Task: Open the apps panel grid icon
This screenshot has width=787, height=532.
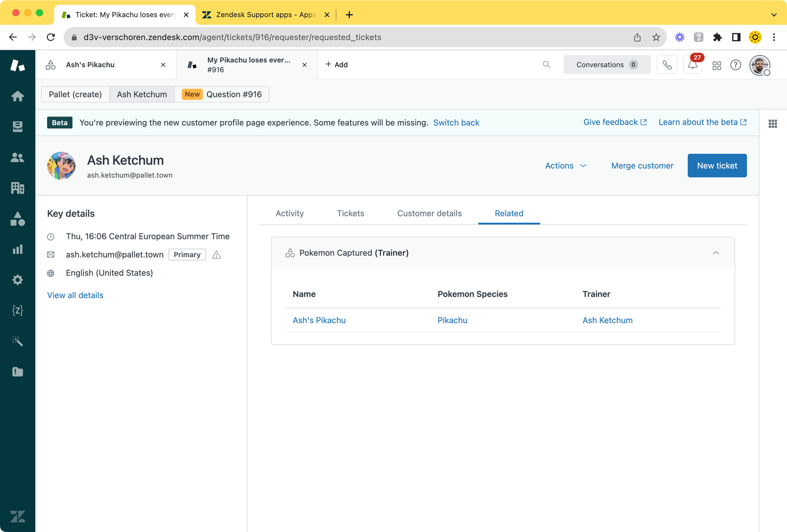Action: pyautogui.click(x=772, y=124)
